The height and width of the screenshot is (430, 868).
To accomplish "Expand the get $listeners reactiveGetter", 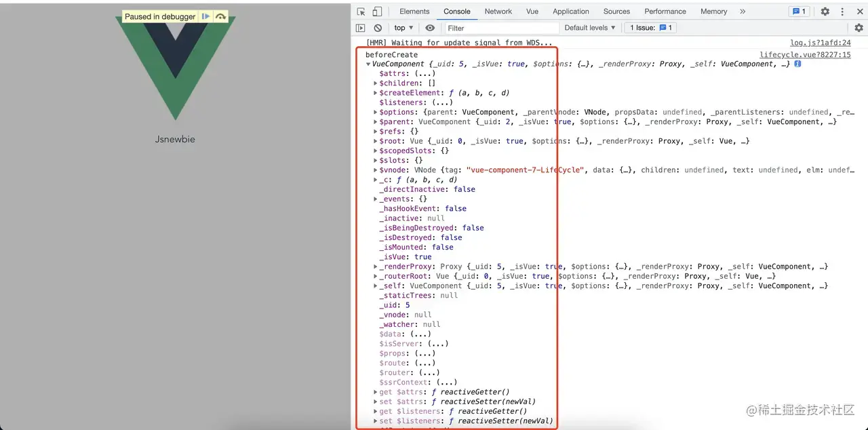I will click(376, 412).
